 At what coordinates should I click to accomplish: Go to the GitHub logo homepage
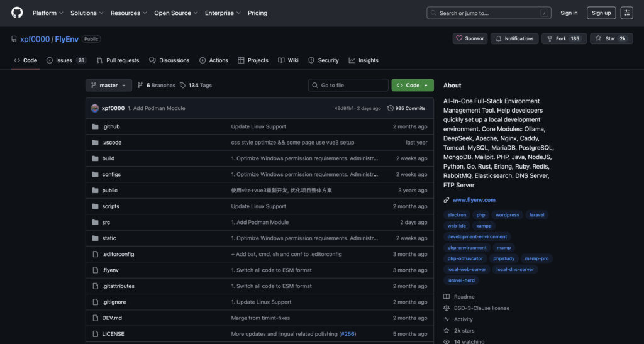click(17, 13)
